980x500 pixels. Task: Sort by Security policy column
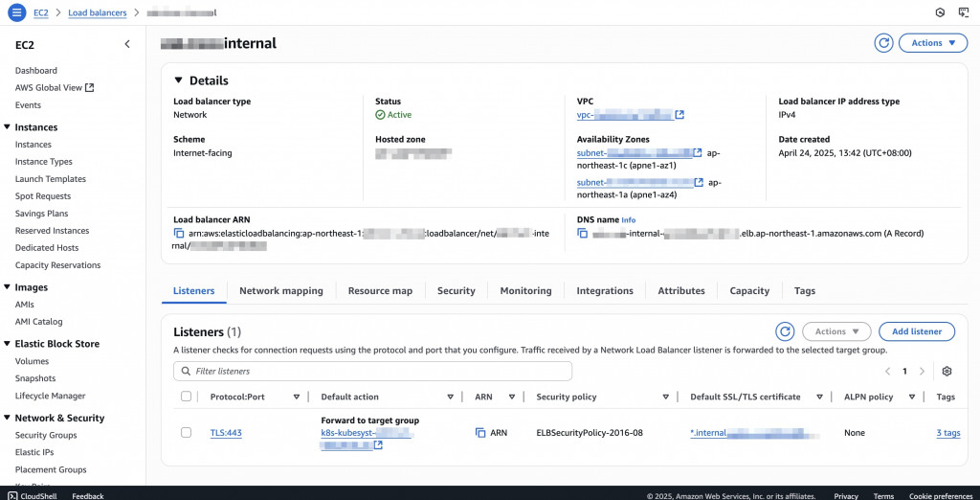666,397
